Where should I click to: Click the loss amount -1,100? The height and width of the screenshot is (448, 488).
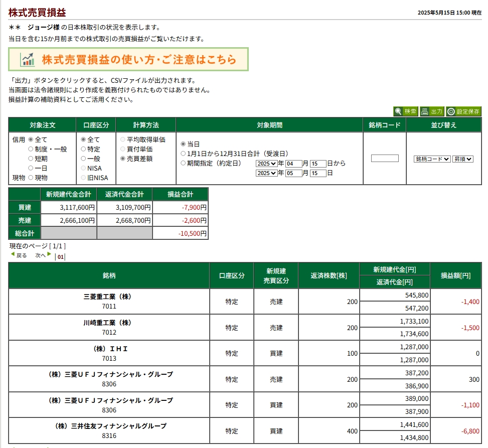click(470, 405)
